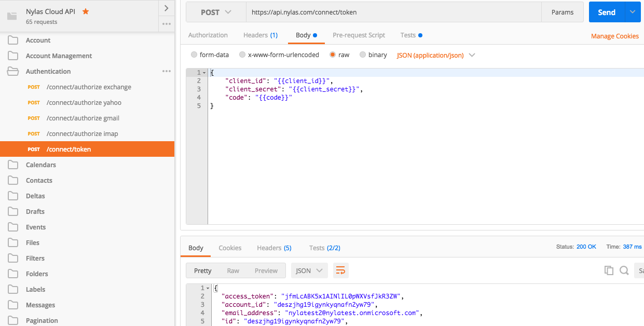This screenshot has width=644, height=326.
Task: Copy the response body using the copy icon
Action: tap(609, 270)
